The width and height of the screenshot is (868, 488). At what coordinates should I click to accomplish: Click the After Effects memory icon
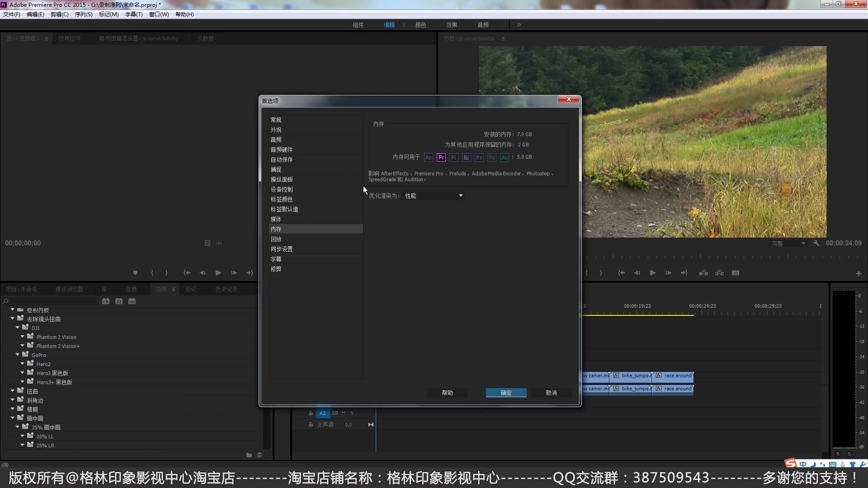(428, 157)
